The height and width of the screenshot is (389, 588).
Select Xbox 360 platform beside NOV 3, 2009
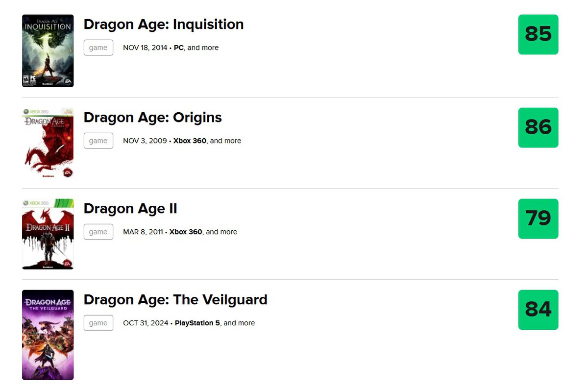pos(190,141)
